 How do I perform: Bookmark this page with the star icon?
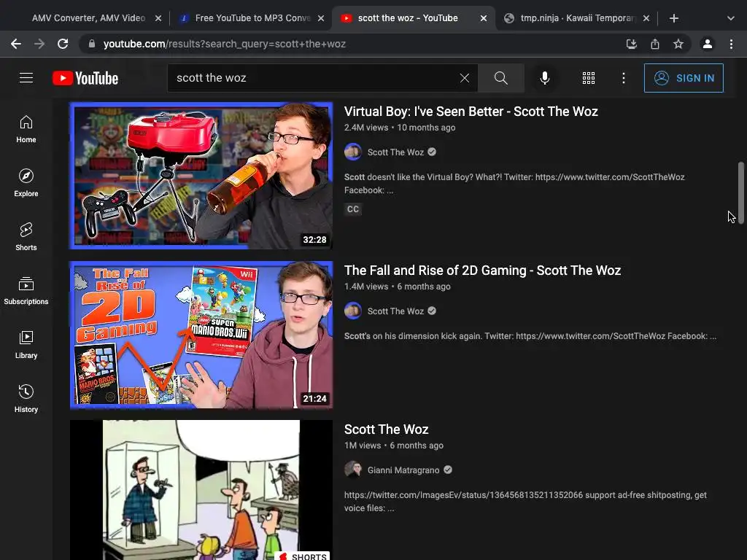[x=678, y=44]
